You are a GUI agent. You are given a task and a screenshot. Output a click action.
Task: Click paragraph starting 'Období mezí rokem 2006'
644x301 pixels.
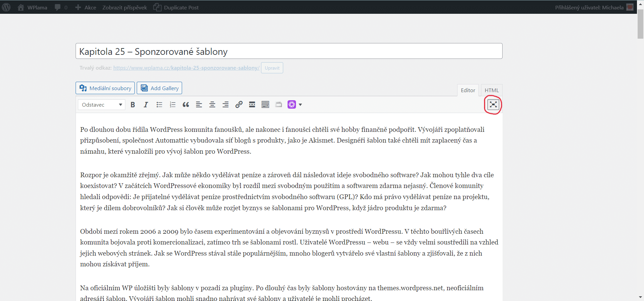[289, 248]
